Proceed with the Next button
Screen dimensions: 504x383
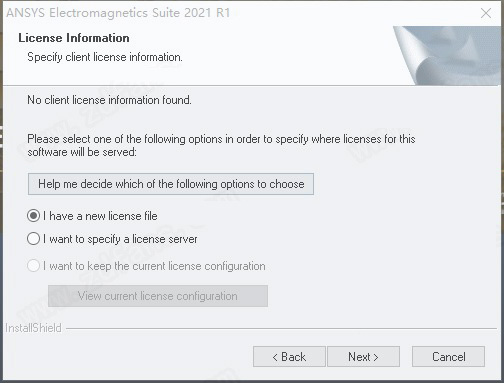point(363,357)
